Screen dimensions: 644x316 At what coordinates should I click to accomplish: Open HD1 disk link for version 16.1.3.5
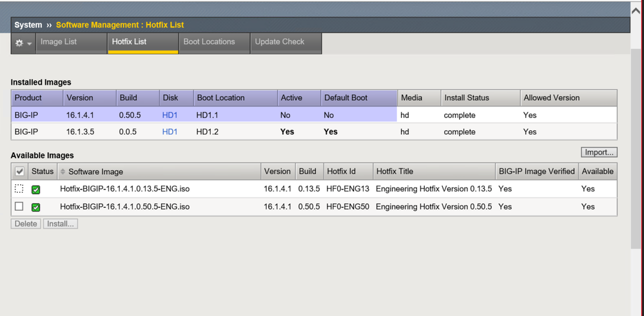point(170,132)
